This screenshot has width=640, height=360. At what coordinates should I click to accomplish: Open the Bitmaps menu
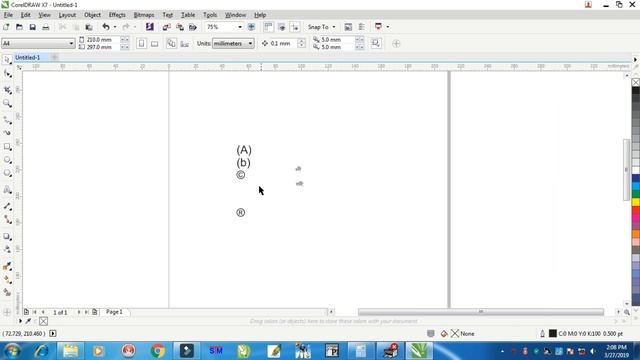pos(144,15)
